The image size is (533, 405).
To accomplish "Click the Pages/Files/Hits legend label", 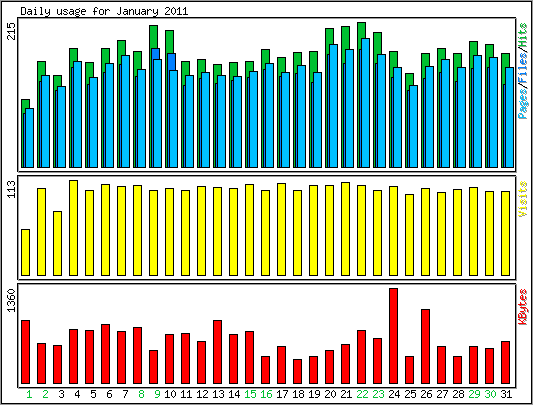I will [x=523, y=71].
